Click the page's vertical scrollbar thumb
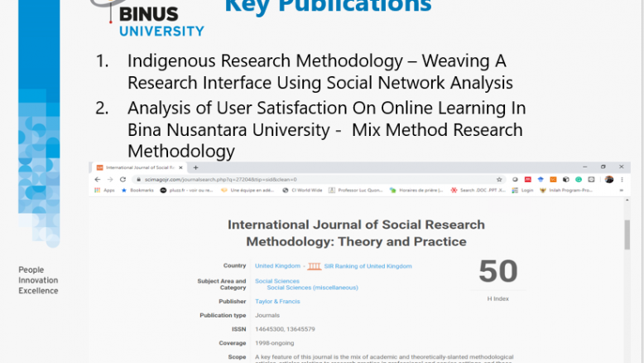The width and height of the screenshot is (644, 363). [x=627, y=235]
